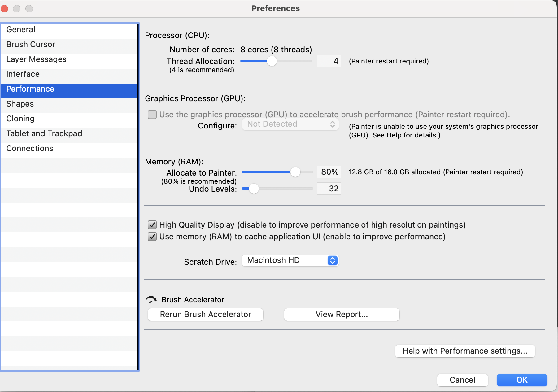Switch to Tablet and Trackpad preferences
The width and height of the screenshot is (558, 392).
[x=44, y=134]
